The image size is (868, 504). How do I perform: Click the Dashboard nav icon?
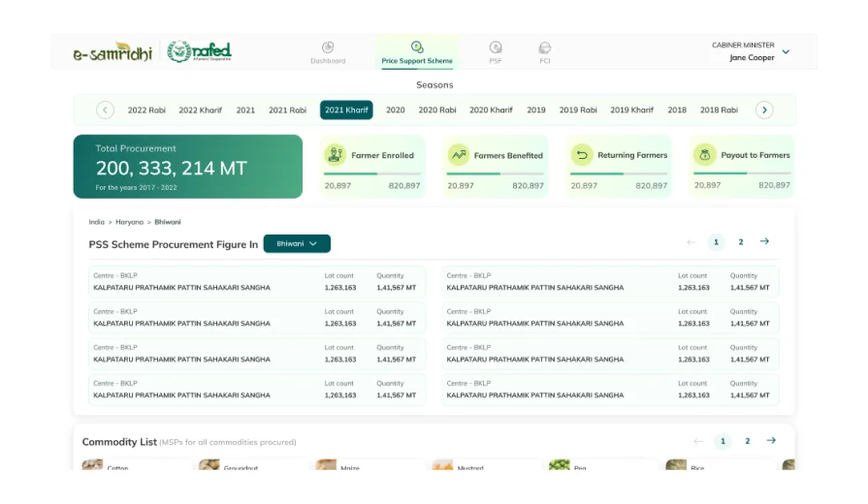click(328, 47)
